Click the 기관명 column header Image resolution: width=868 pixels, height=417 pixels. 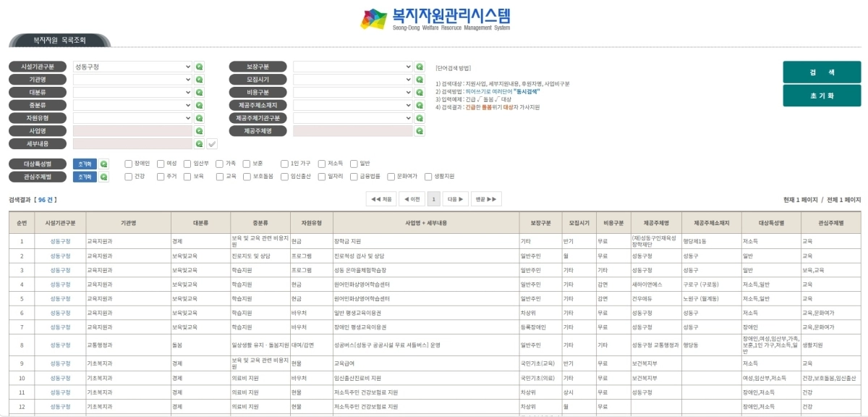pyautogui.click(x=128, y=222)
